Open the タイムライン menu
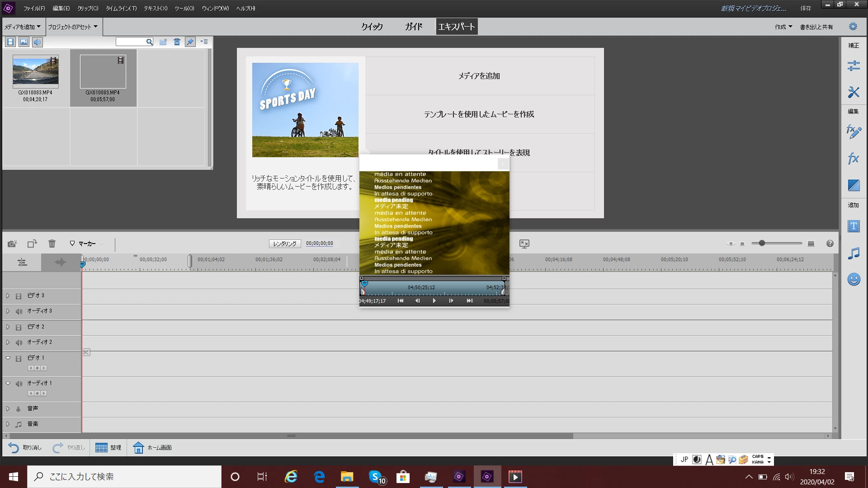The image size is (868, 488). tap(121, 8)
